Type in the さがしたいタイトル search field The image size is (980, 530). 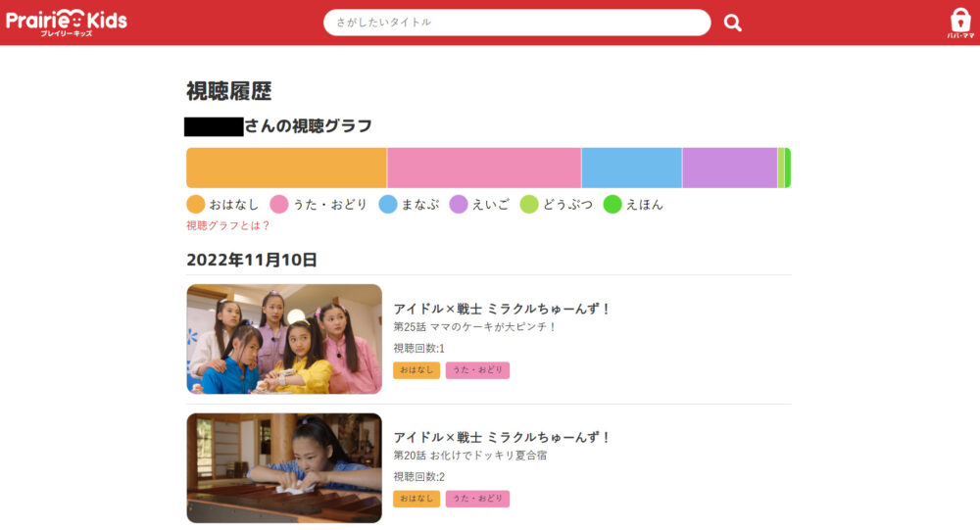coord(516,23)
